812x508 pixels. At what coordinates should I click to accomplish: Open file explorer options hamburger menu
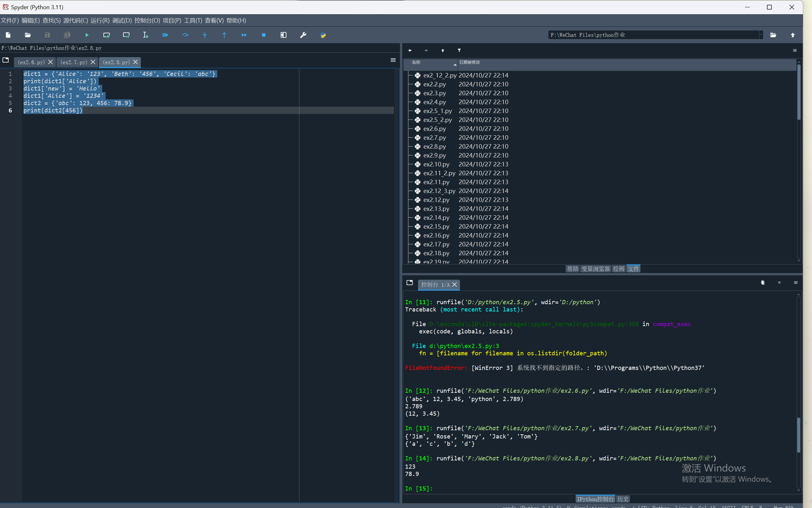[x=795, y=50]
